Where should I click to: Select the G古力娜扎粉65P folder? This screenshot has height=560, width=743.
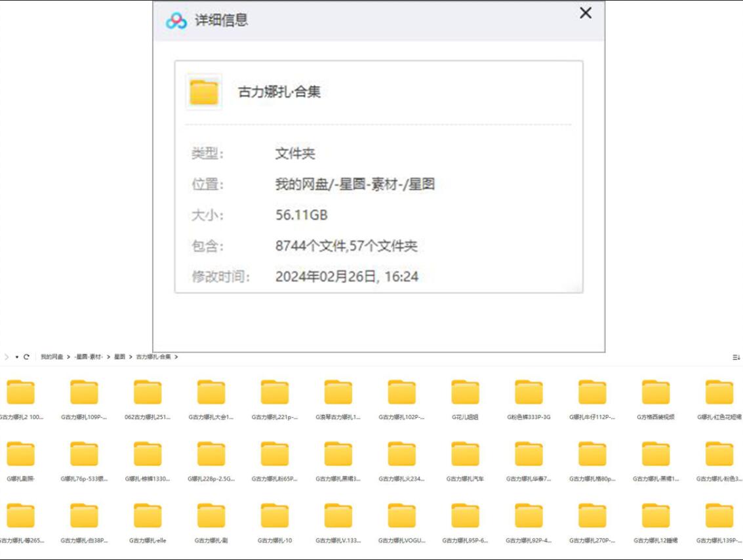click(x=274, y=462)
